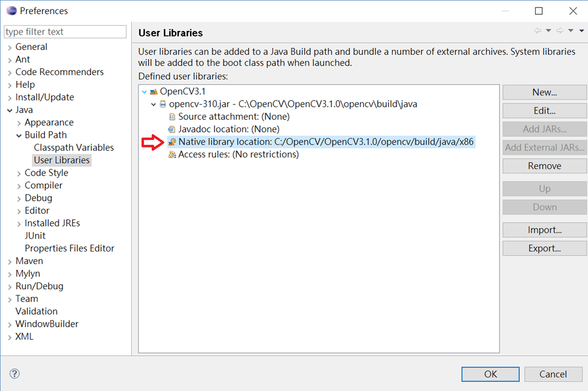Click the Cancel button
The image size is (588, 391).
[x=553, y=374]
